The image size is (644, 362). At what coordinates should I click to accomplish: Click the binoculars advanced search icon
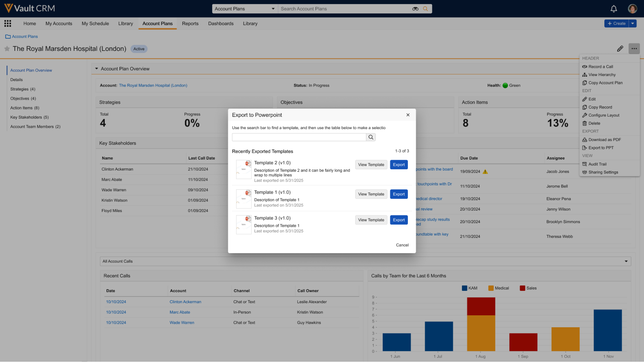(x=415, y=9)
